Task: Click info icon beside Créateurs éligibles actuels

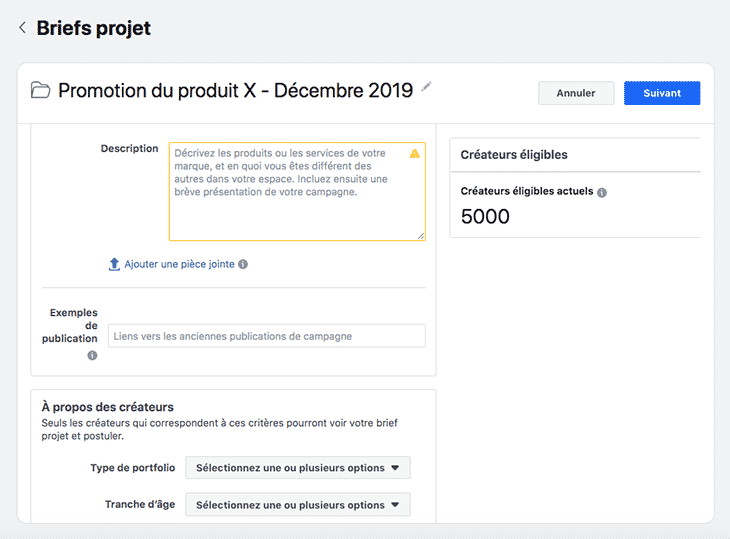Action: pyautogui.click(x=602, y=192)
